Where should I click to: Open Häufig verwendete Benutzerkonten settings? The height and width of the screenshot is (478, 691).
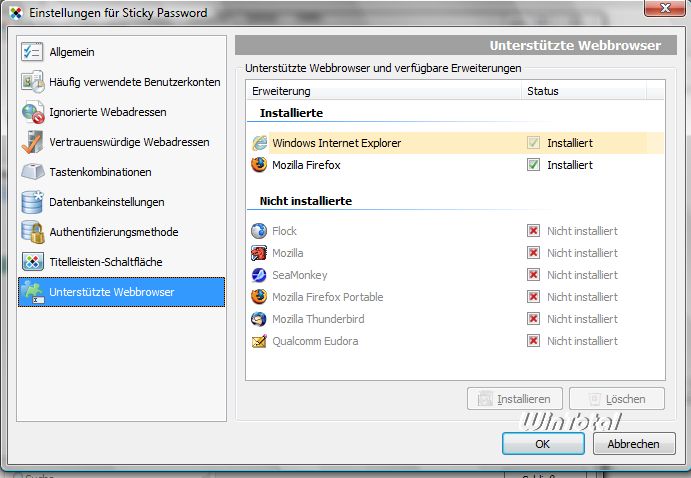tap(121, 82)
